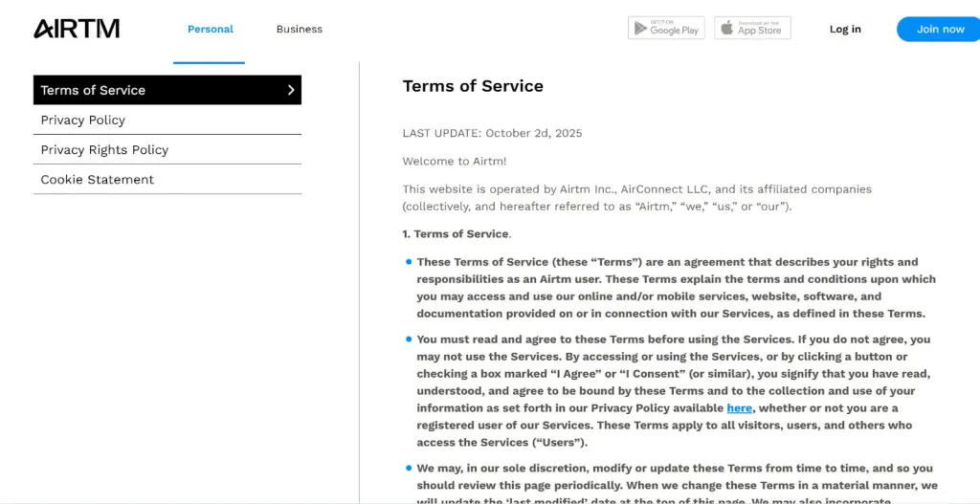Click the Terms of Service page heading
Image resolution: width=980 pixels, height=504 pixels.
click(x=473, y=86)
